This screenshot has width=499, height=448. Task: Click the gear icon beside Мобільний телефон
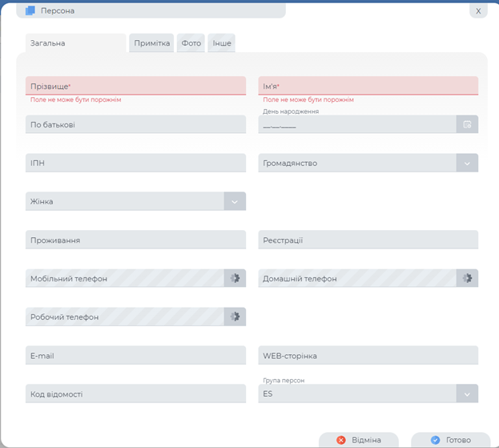point(235,278)
